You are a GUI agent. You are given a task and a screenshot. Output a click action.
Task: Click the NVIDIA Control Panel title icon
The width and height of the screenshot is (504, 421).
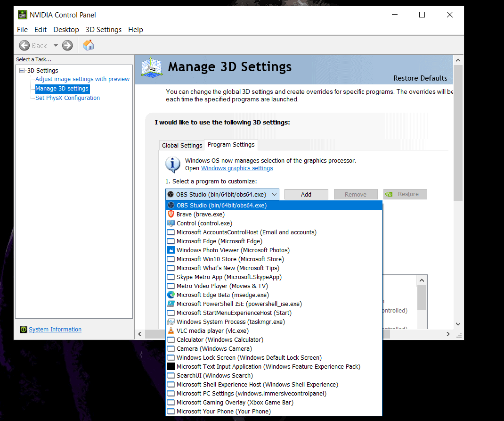click(x=23, y=15)
